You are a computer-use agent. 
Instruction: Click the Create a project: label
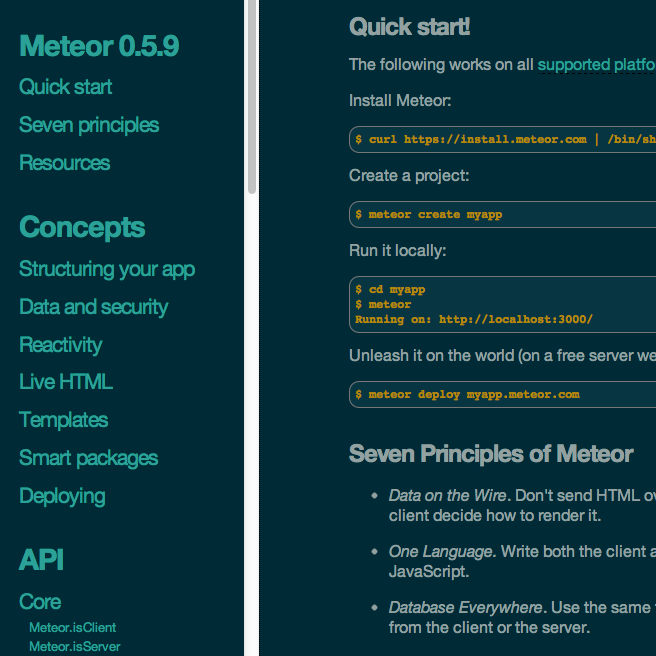pyautogui.click(x=409, y=176)
